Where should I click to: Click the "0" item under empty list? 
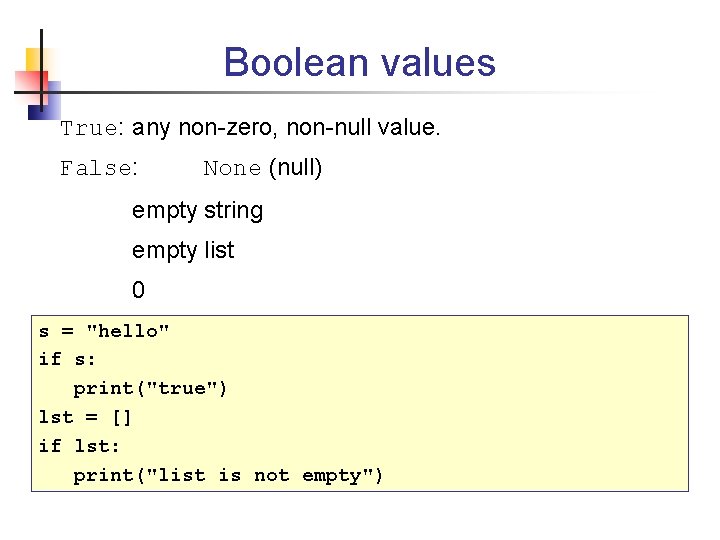click(x=138, y=291)
